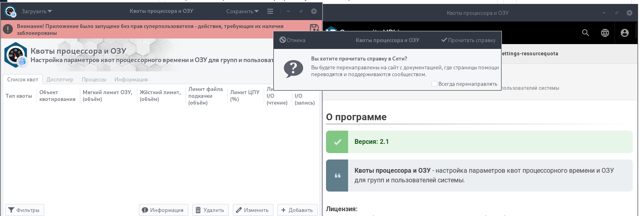The height and width of the screenshot is (216, 644).
Task: Select the 'Информация' tab
Action: click(x=131, y=79)
